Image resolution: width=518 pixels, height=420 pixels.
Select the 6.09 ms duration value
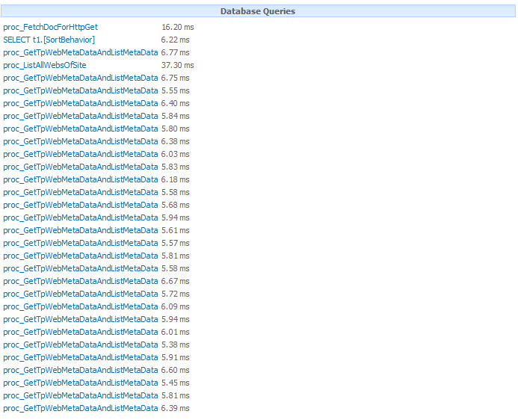point(176,306)
